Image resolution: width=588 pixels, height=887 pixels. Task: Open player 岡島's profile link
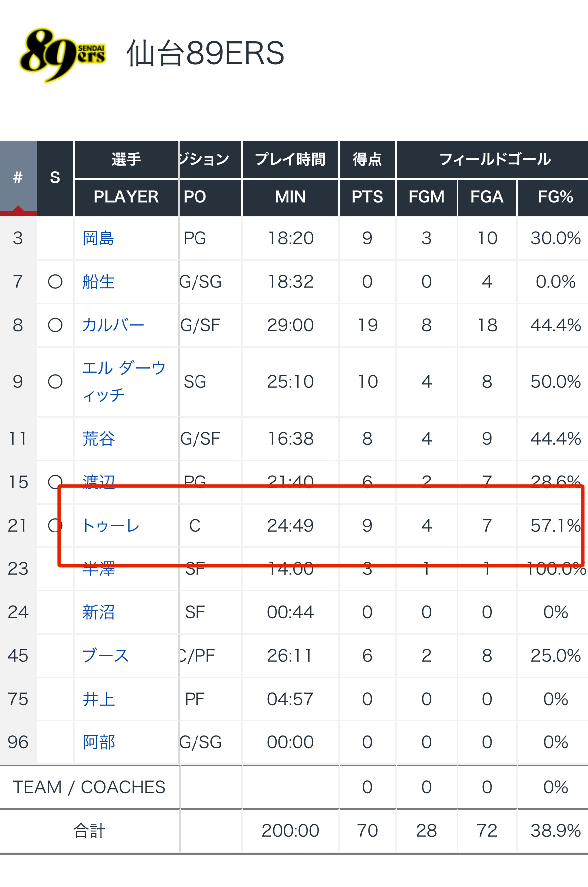coord(99,238)
